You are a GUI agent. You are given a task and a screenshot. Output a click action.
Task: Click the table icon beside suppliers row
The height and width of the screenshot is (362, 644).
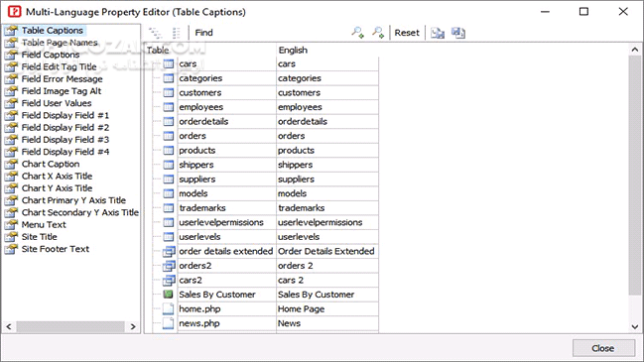169,179
